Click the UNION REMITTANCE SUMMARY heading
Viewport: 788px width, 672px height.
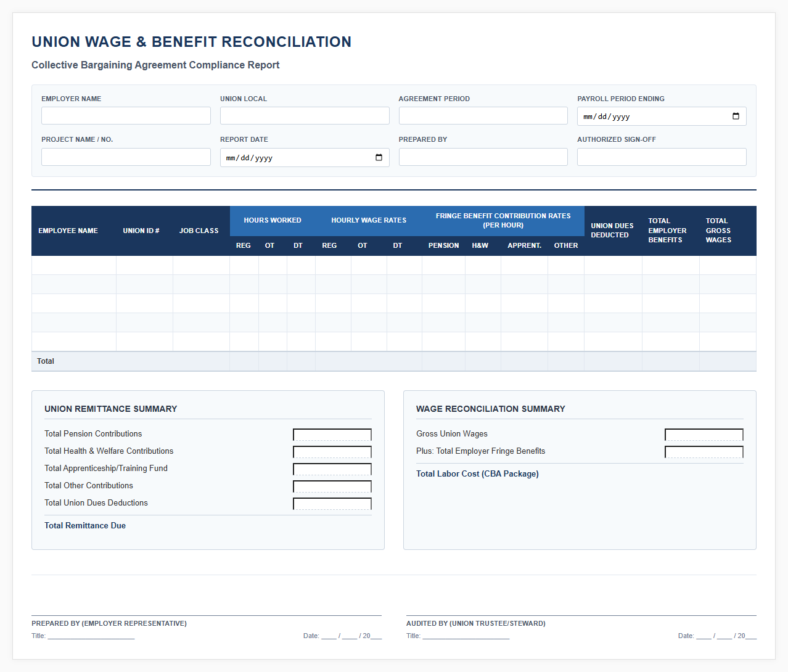(x=111, y=409)
